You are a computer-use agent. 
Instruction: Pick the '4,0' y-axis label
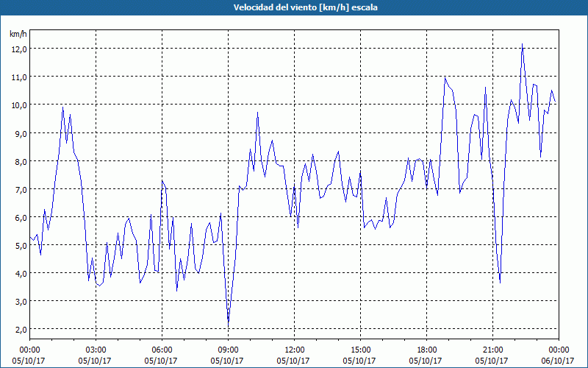(22, 273)
